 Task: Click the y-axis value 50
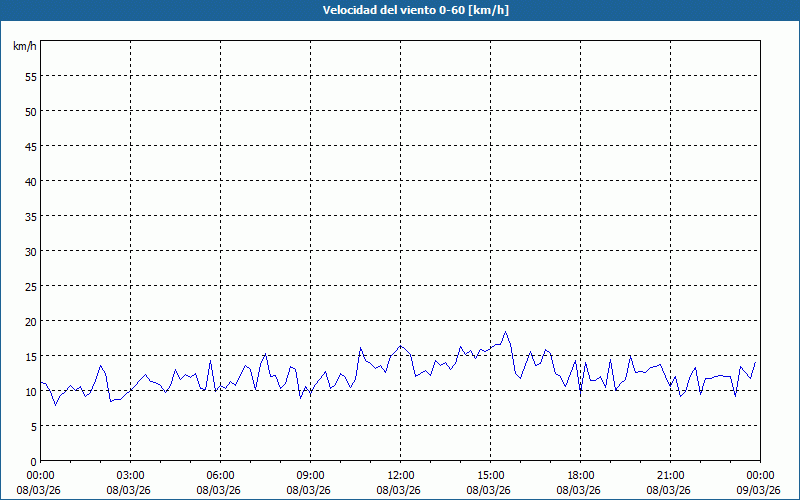click(x=30, y=111)
